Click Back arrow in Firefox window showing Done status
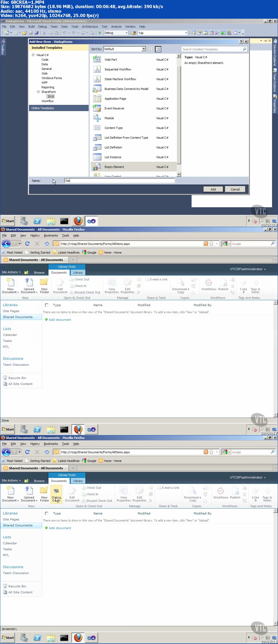 (6, 244)
